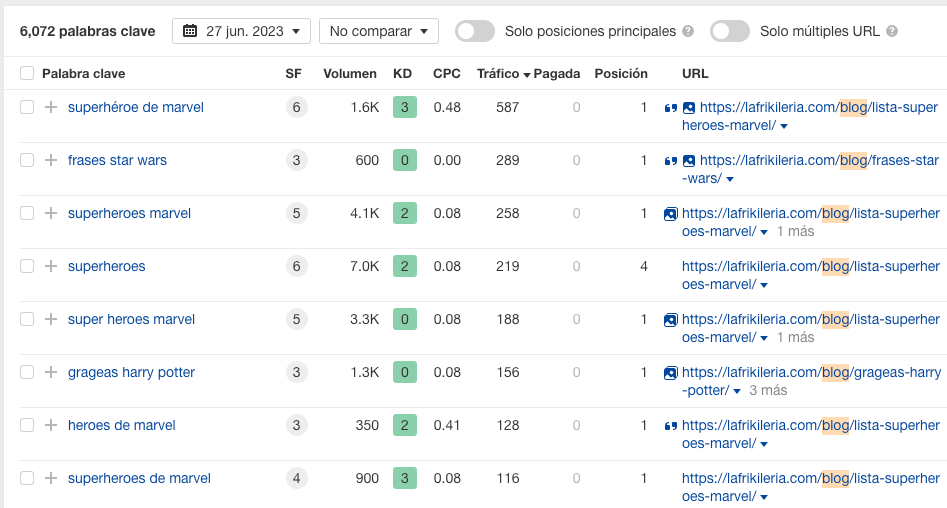Click the calendar icon in date picker
The width and height of the screenshot is (947, 508).
190,31
